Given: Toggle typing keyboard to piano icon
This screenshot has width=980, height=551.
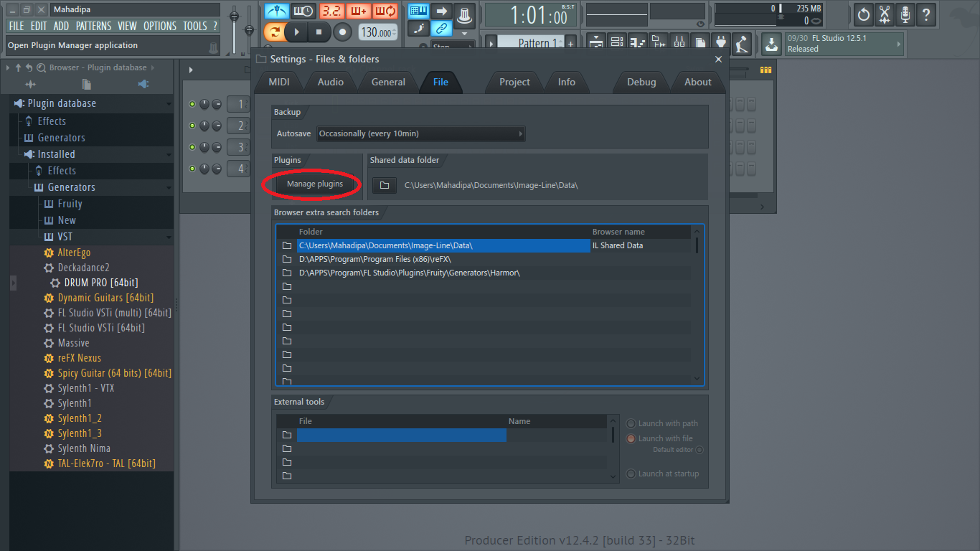Looking at the screenshot, I should (419, 11).
